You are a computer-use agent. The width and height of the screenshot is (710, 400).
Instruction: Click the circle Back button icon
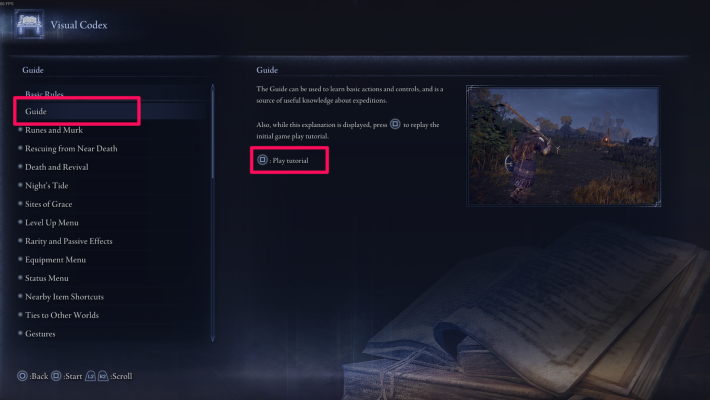[x=22, y=376]
